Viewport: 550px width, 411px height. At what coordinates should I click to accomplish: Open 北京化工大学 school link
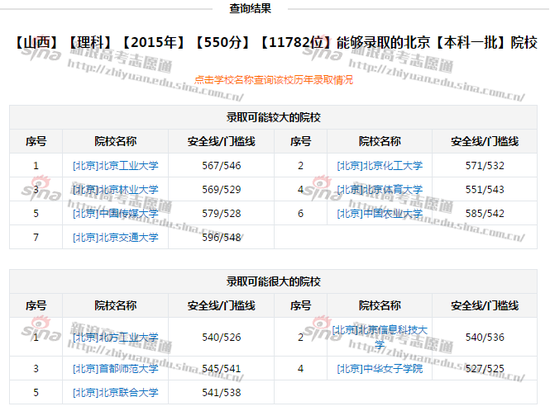(380, 166)
